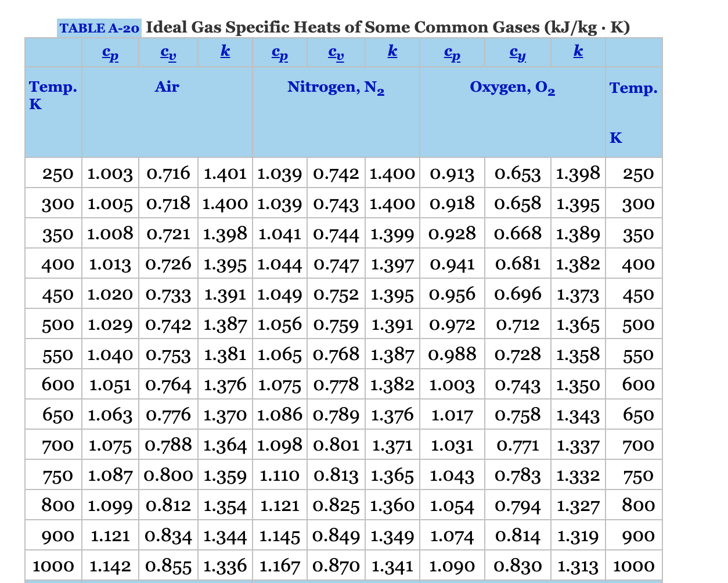Select the Oxygen, O2 column group header
Viewport: 728px width, 583px height.
pos(512,88)
